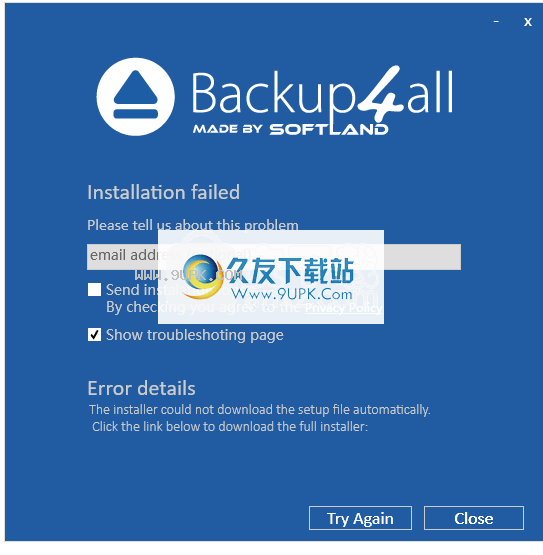Click the 'Click the link below' instruction line
The image size is (543, 555).
230,427
